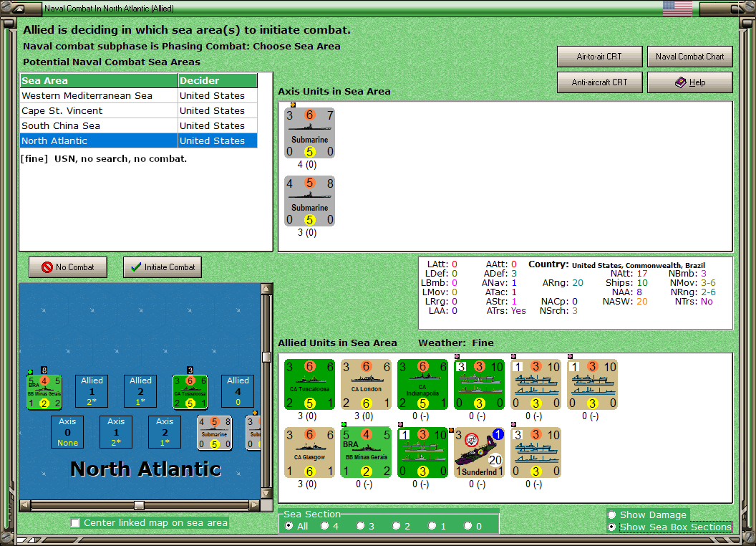Screen dimensions: 756x546
Task: Select the CA London cruiser unit
Action: [366, 385]
